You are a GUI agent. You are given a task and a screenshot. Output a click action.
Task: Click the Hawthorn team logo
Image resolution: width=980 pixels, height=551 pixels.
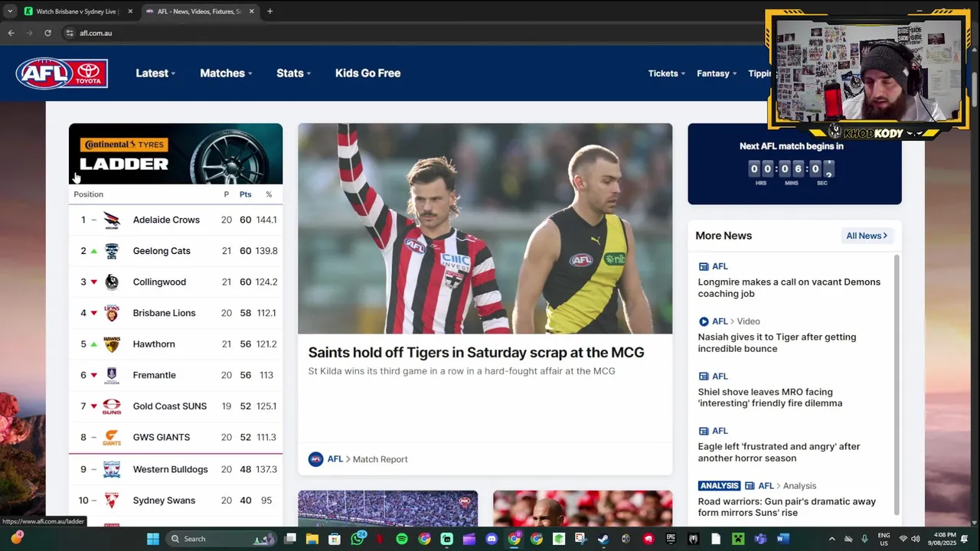point(112,344)
